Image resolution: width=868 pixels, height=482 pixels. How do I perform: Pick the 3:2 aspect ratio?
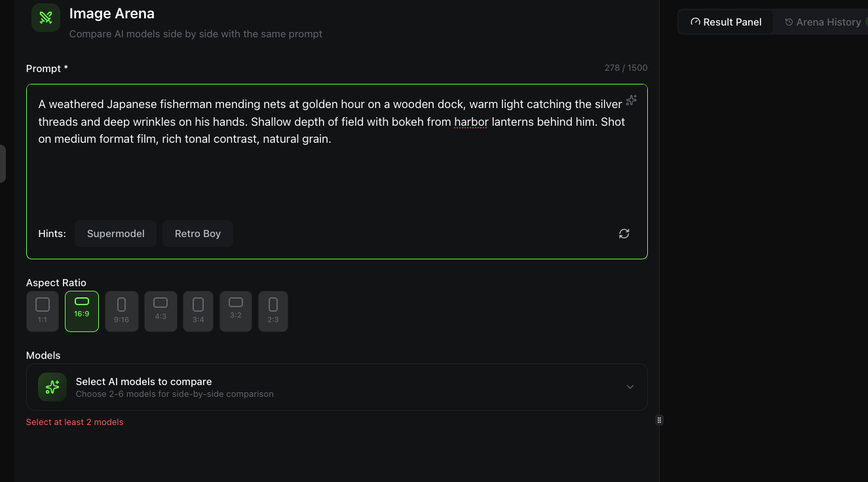236,311
